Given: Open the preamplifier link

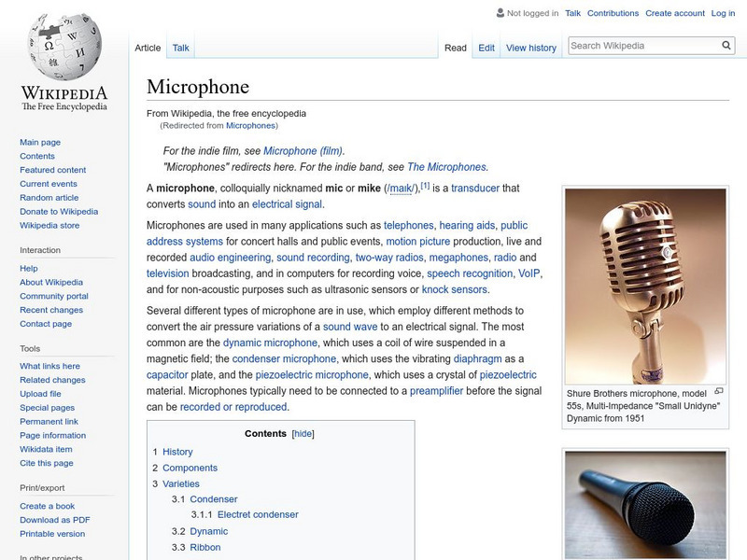Looking at the screenshot, I should [x=436, y=391].
